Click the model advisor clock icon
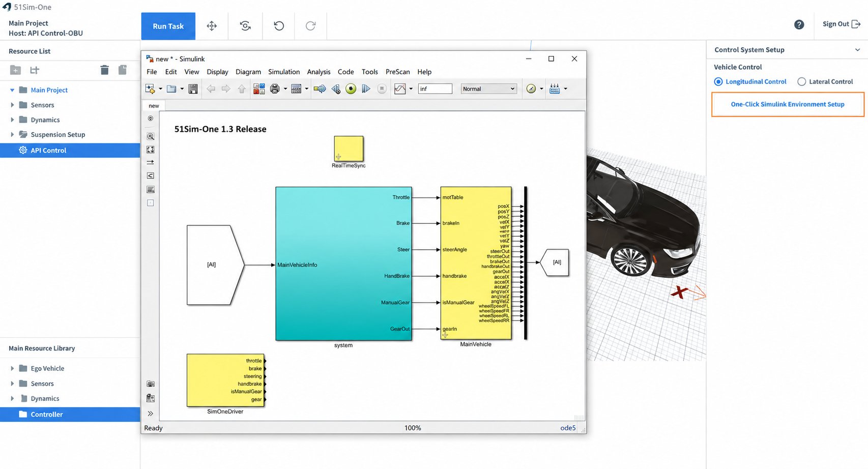The width and height of the screenshot is (868, 469). click(x=531, y=89)
